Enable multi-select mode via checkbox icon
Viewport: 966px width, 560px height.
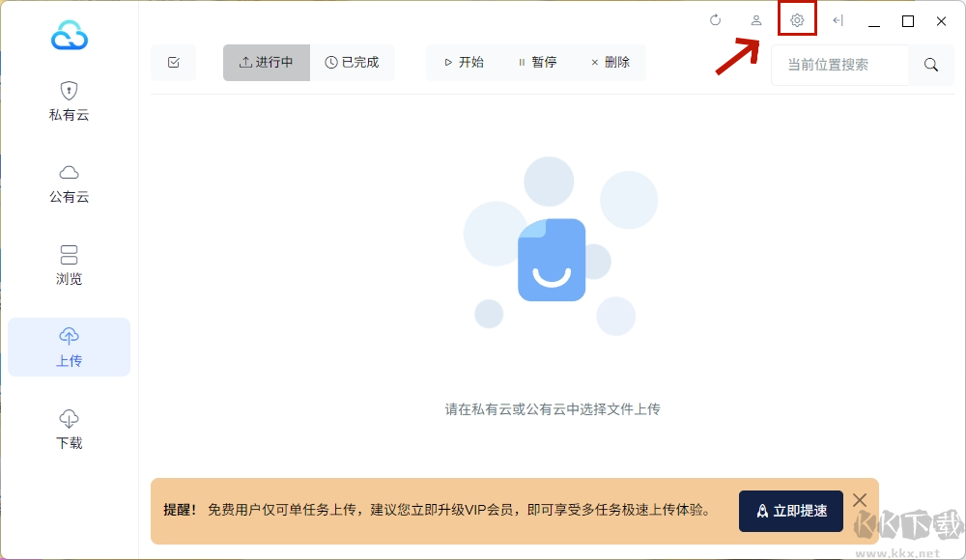[174, 62]
